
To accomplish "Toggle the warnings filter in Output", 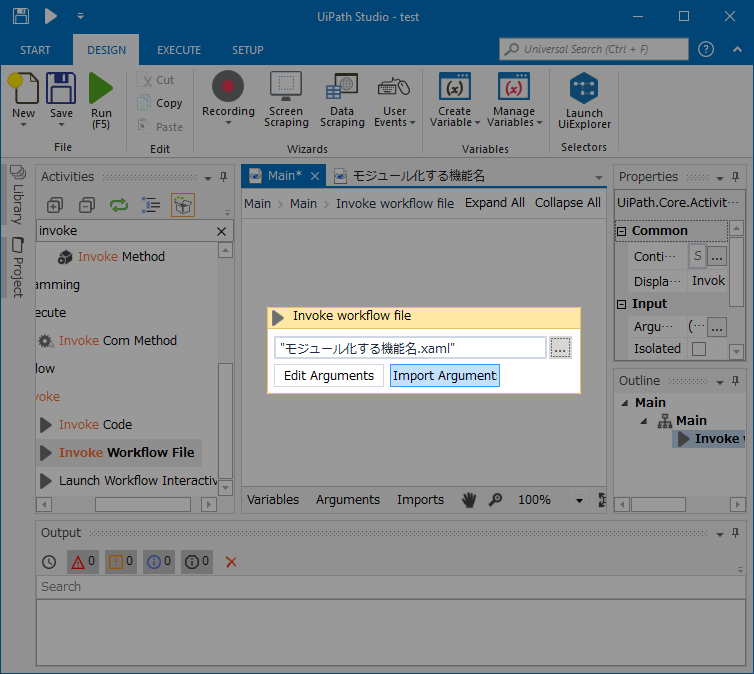I will (121, 562).
